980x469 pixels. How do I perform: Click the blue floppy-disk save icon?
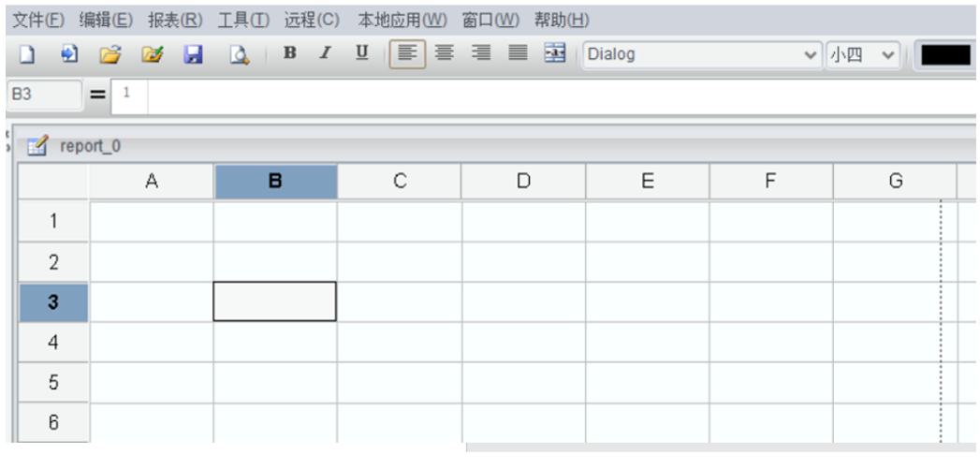(x=193, y=55)
